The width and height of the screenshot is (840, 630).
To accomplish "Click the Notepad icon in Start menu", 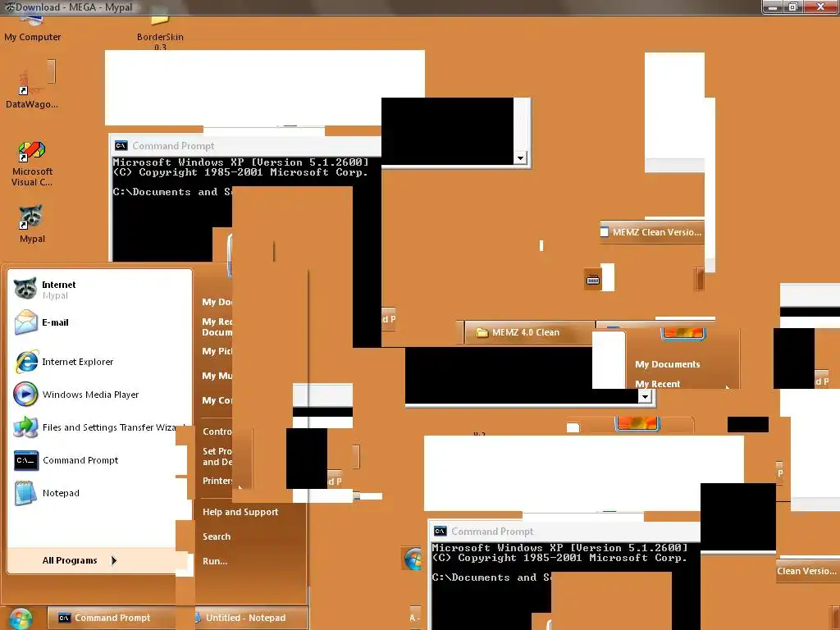I will 25,493.
